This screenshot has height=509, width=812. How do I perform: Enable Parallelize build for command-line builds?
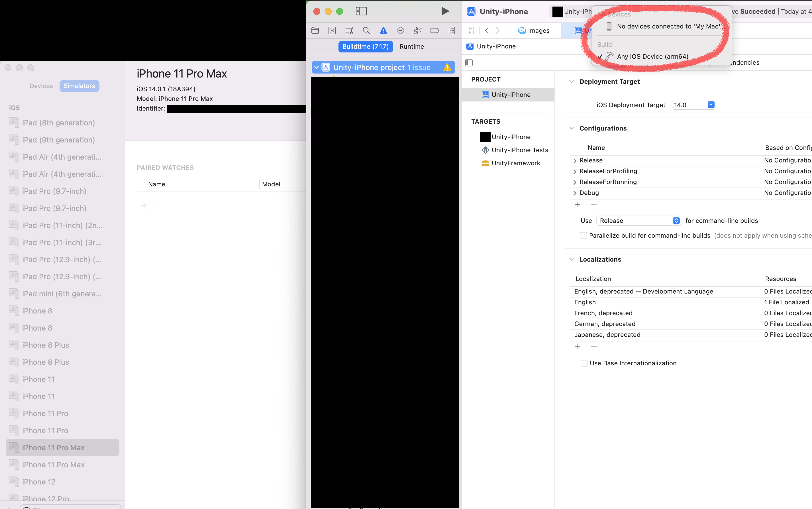pyautogui.click(x=584, y=235)
